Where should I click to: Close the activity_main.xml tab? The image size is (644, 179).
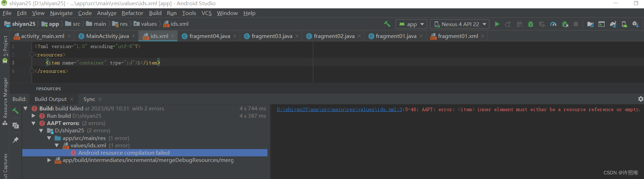click(x=69, y=36)
